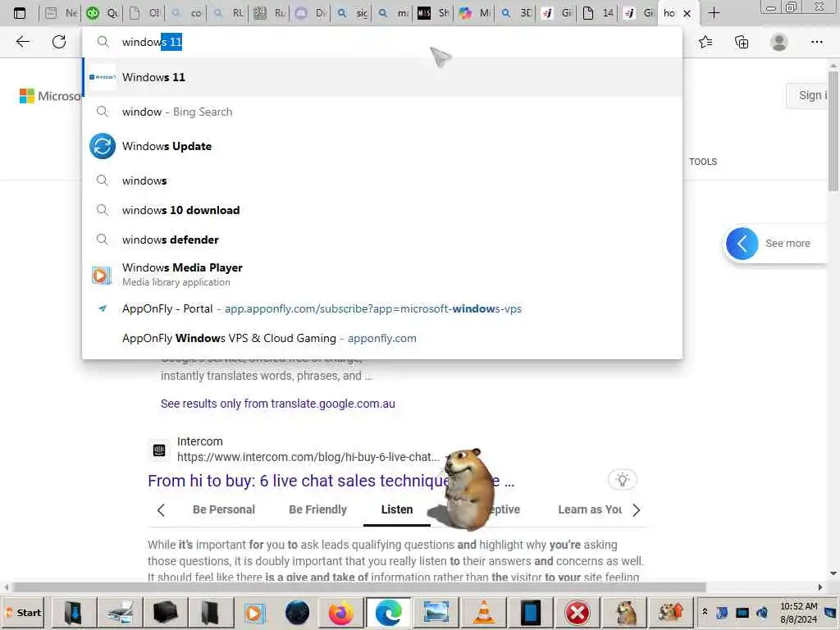Click the Windows Media Player suggestion icon

click(x=102, y=275)
